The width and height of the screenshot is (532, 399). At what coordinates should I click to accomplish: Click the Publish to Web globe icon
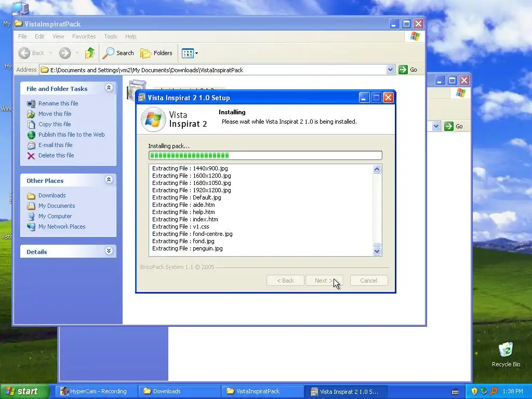[x=31, y=135]
